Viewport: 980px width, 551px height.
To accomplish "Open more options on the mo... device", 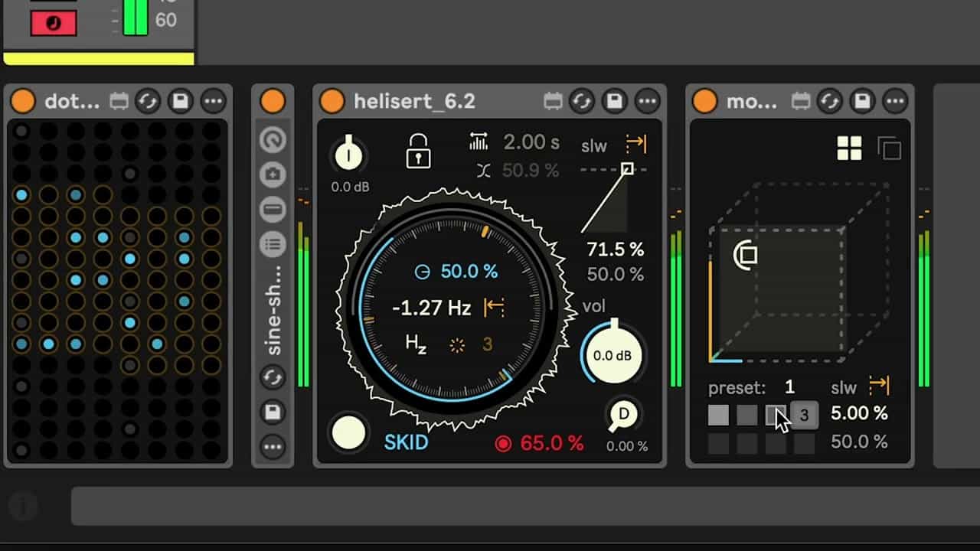I will click(x=895, y=101).
